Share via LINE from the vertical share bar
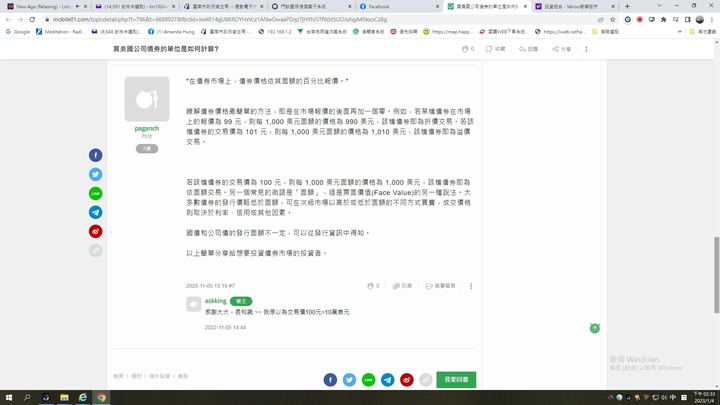The width and height of the screenshot is (720, 405). (96, 193)
